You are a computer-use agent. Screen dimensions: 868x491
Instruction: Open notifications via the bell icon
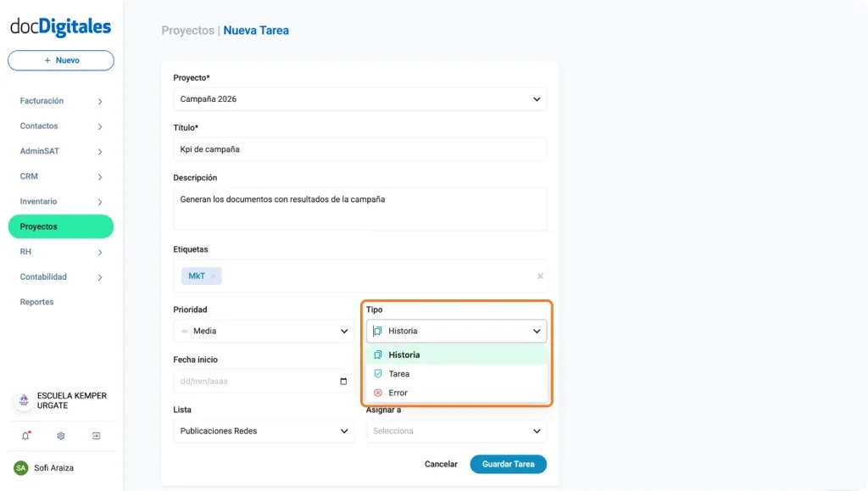[25, 436]
